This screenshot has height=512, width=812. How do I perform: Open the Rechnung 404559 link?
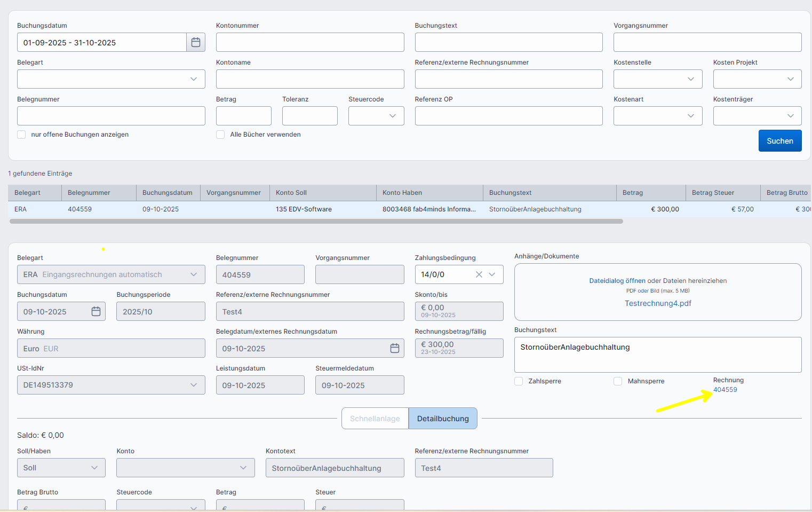(x=725, y=390)
